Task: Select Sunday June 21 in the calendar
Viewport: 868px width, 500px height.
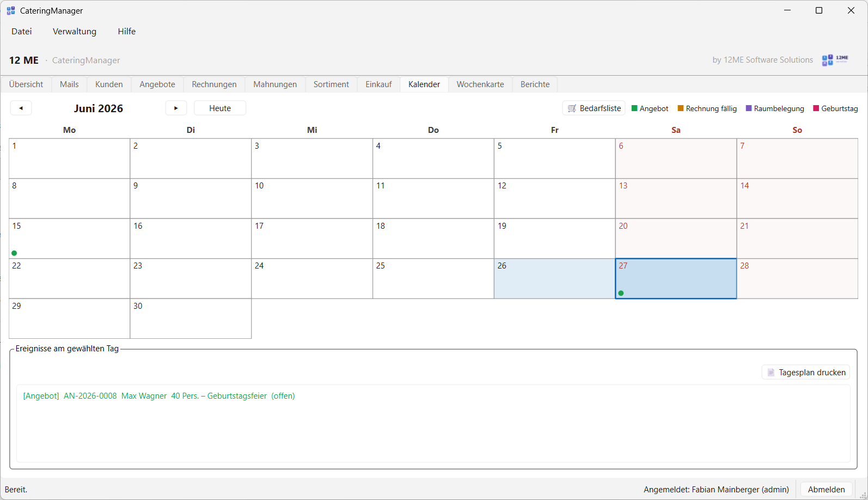Action: click(x=797, y=239)
